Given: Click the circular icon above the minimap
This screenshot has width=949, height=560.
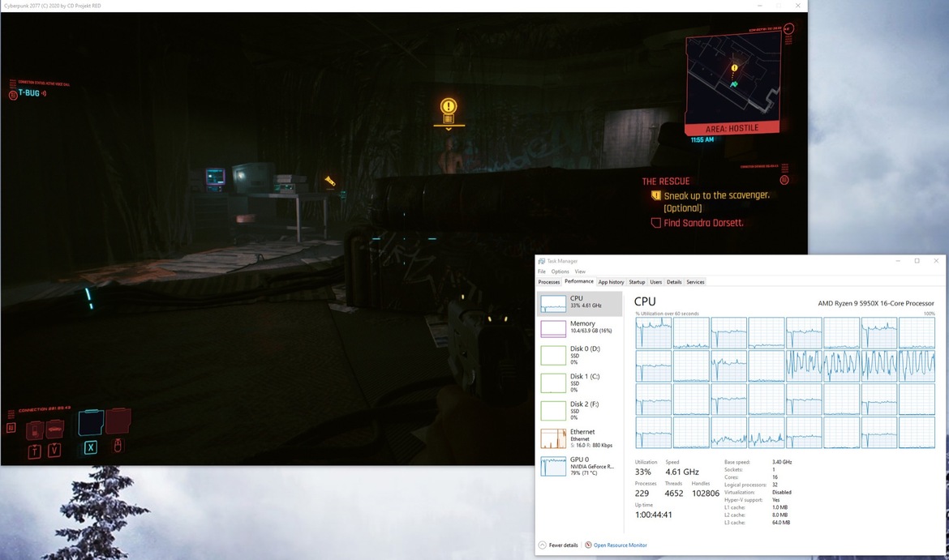Looking at the screenshot, I should pos(788,28).
